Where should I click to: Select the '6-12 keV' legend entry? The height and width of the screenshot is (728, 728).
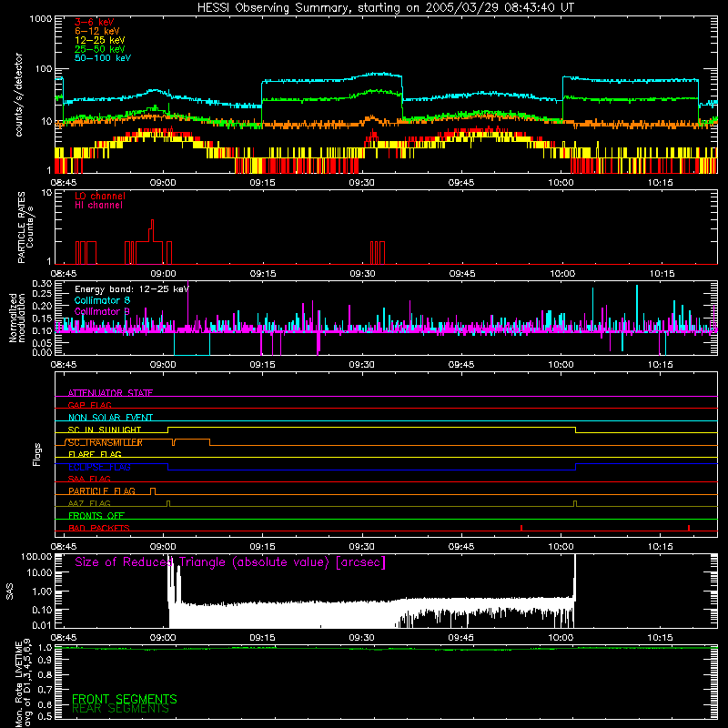(x=97, y=31)
